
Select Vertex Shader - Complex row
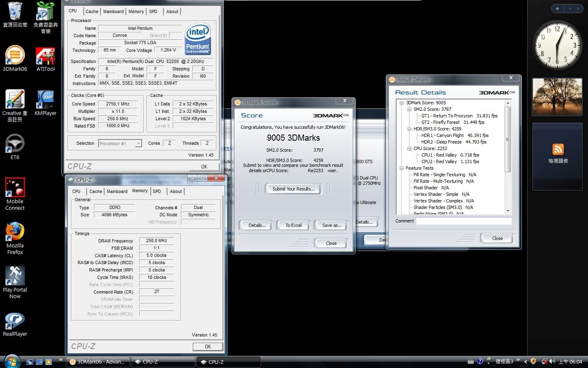pyautogui.click(x=443, y=201)
